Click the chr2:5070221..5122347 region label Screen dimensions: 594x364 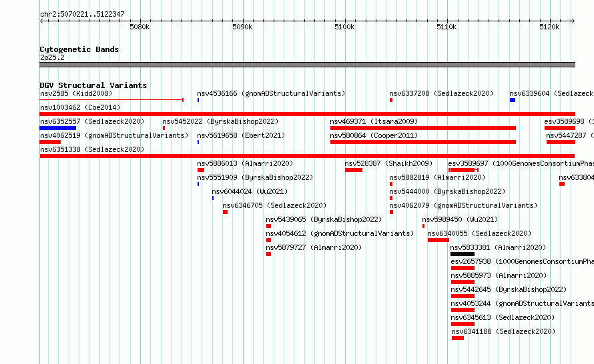click(x=82, y=14)
